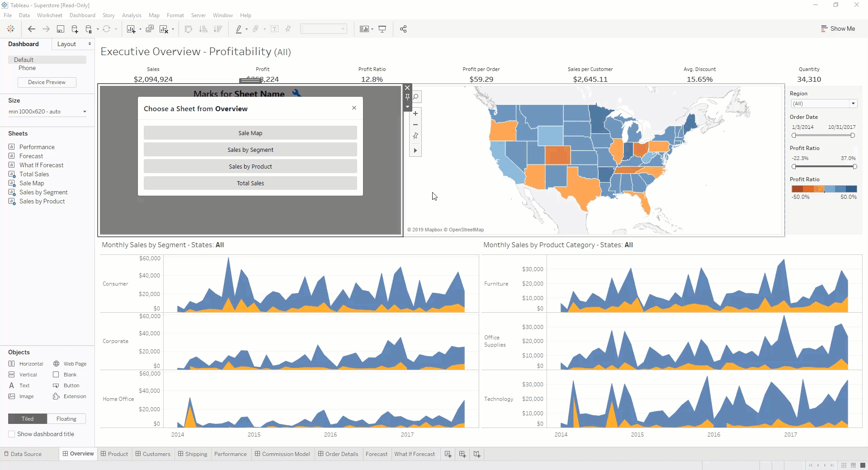Click the Profit Ratio slider left handle
Viewport: 868px width, 470px height.
pyautogui.click(x=794, y=167)
